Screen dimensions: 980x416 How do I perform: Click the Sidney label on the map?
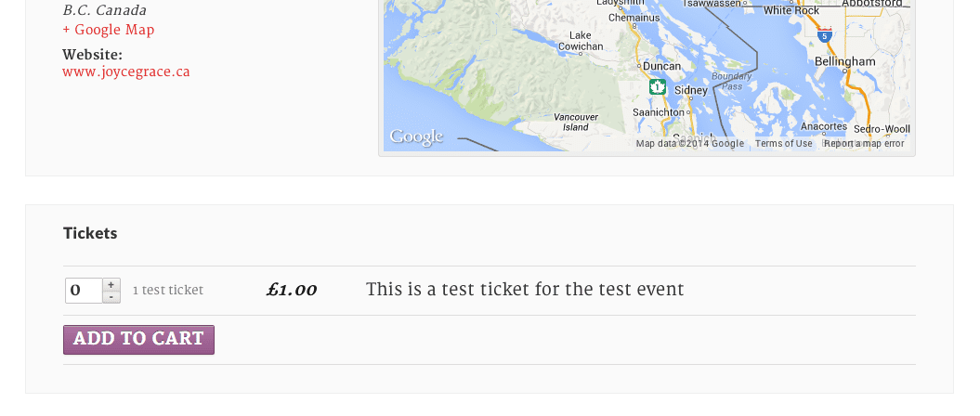pyautogui.click(x=691, y=91)
